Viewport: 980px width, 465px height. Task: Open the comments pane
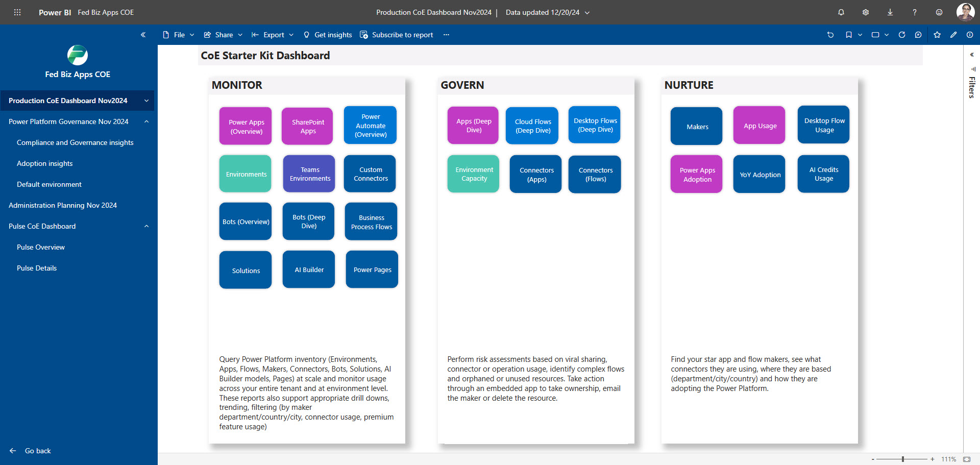[918, 35]
